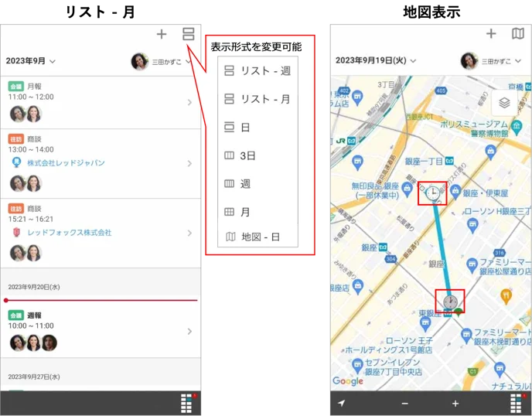Expand the 2023年9月19日(火) date dropdown
The image size is (532, 416).
376,60
